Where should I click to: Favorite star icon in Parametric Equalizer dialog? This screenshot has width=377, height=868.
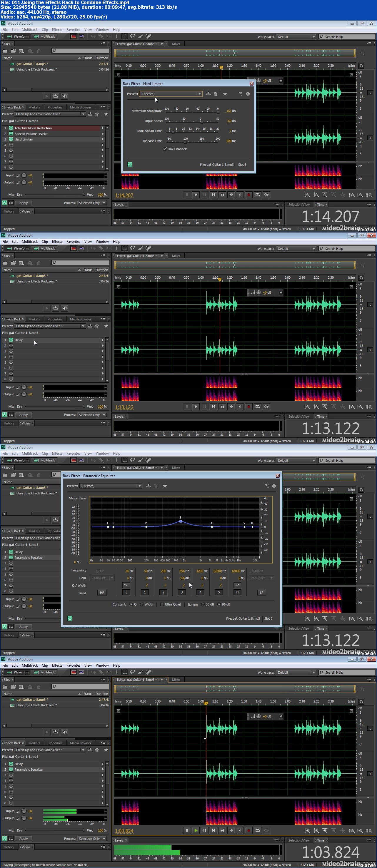click(165, 486)
